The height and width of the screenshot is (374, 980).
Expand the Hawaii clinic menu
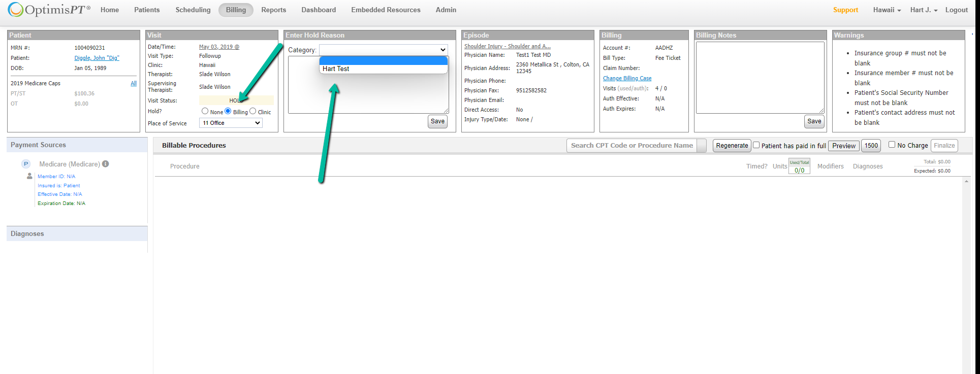pos(887,10)
